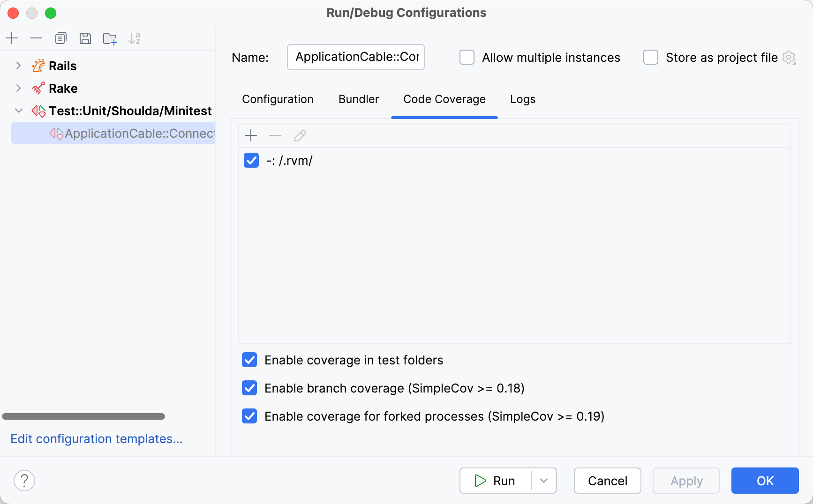Screen dimensions: 813x504
Task: Remove the selected configuration
Action: (36, 38)
